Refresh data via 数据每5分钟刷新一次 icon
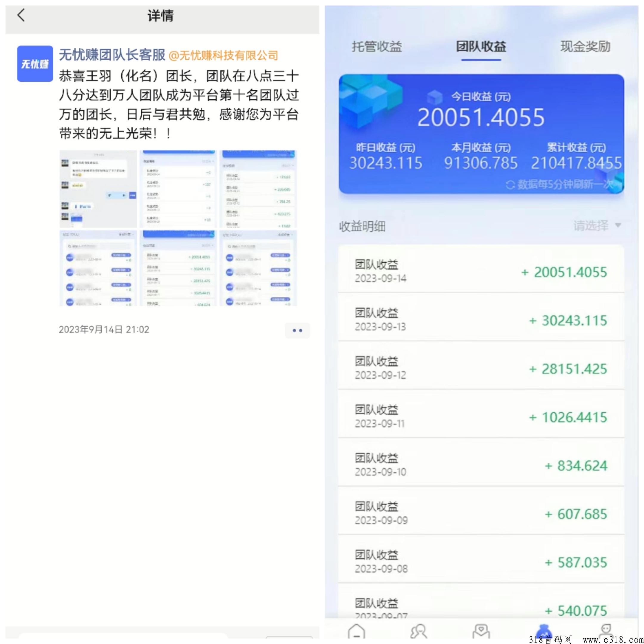 (x=510, y=184)
